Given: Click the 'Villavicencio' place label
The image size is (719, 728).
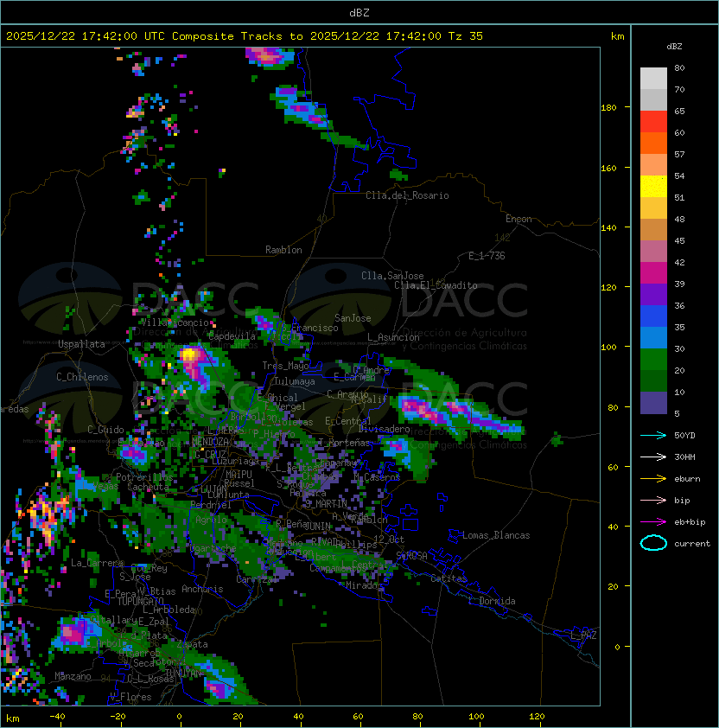Looking at the screenshot, I should point(175,322).
